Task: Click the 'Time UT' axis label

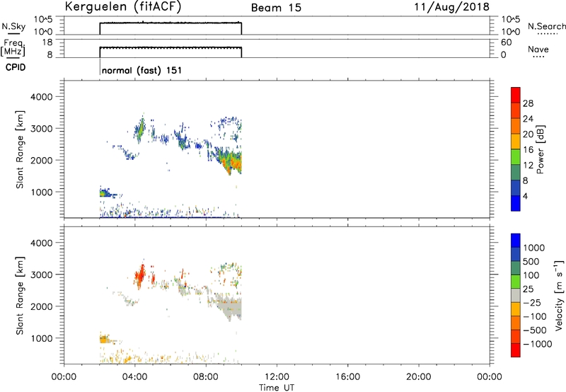Action: point(277,388)
